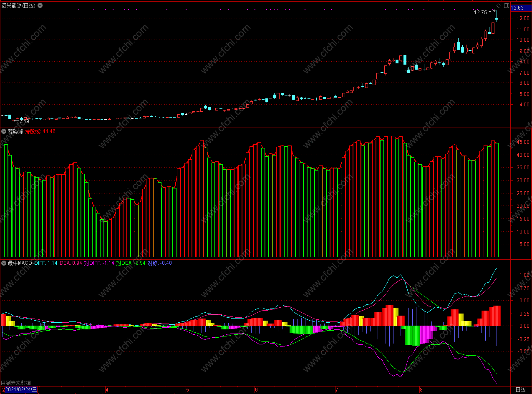Click the 对DEA: -0.94 readout
Image resolution: width=532 pixels, height=394 pixels.
[131, 263]
